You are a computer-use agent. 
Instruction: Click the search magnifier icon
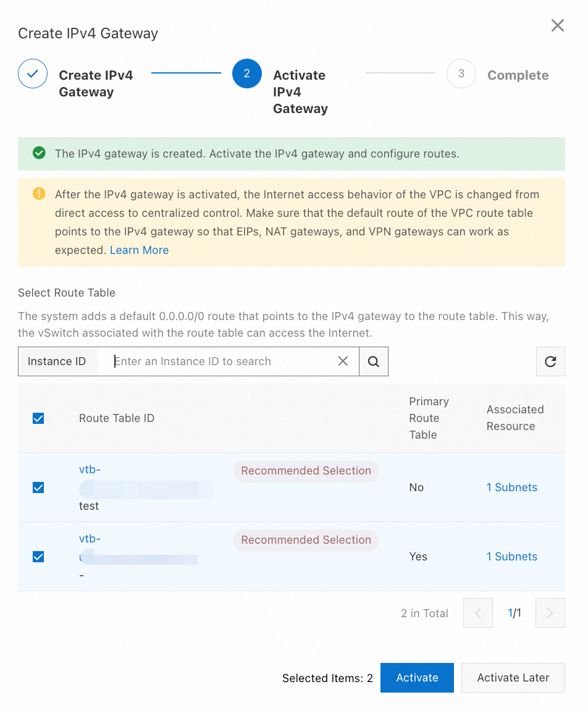[x=373, y=361]
